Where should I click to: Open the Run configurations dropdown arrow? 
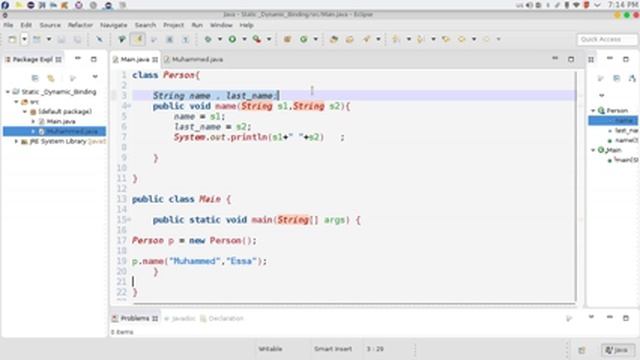coord(244,39)
